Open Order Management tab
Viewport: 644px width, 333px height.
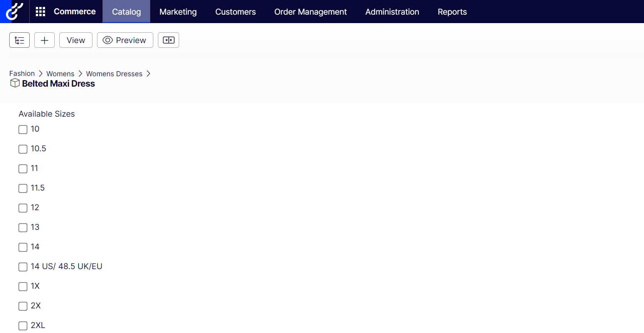310,12
